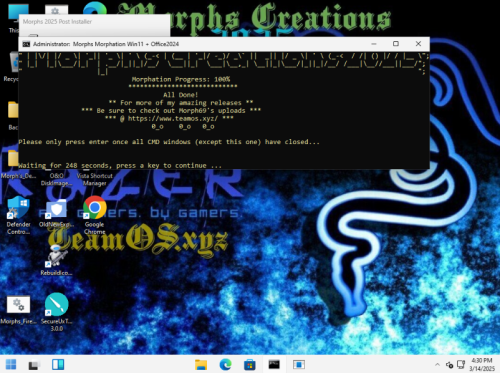Open the Windows Start menu

tap(11, 364)
